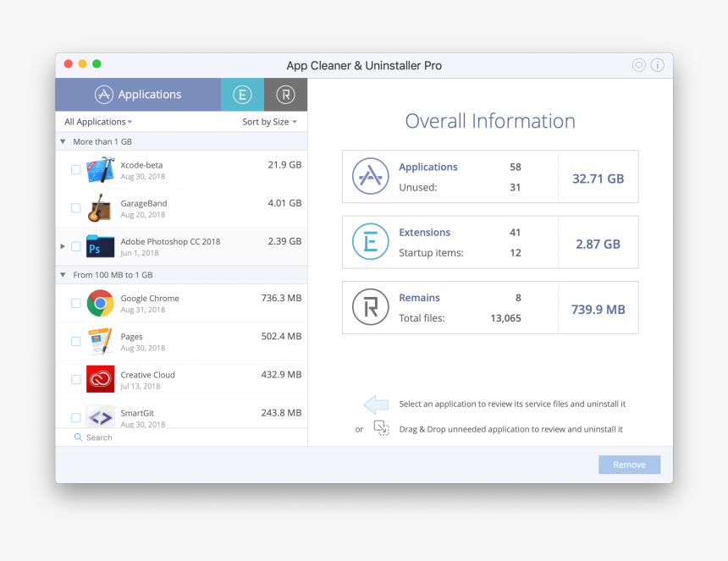Screen dimensions: 728x561
Task: Check the Xcode-beta checkbox
Action: tap(75, 170)
